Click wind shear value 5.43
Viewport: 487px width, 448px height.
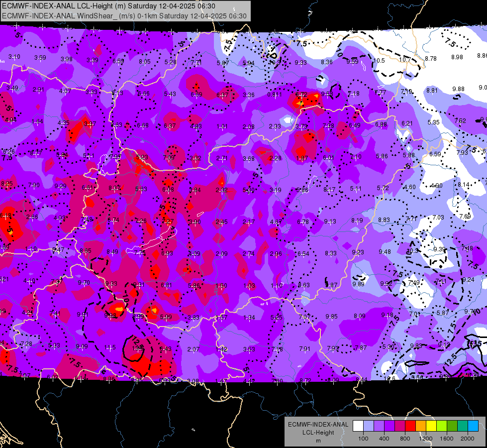click(170, 94)
